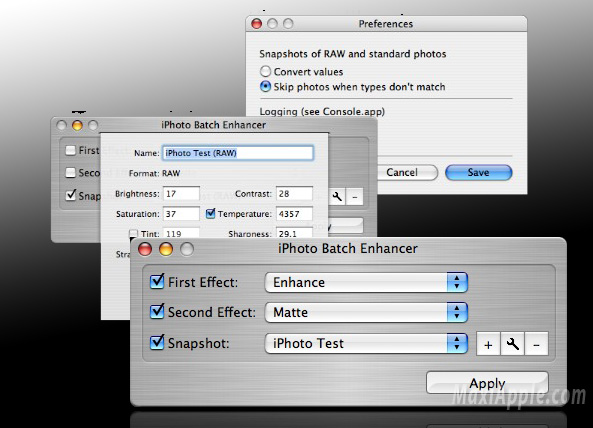593x428 pixels.
Task: Open the Second Effect dropdown showing Matte
Action: (x=366, y=312)
